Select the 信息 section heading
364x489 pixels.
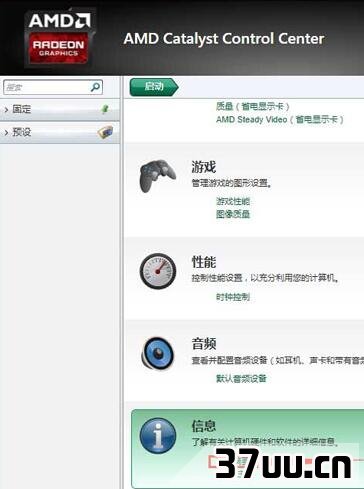click(204, 426)
